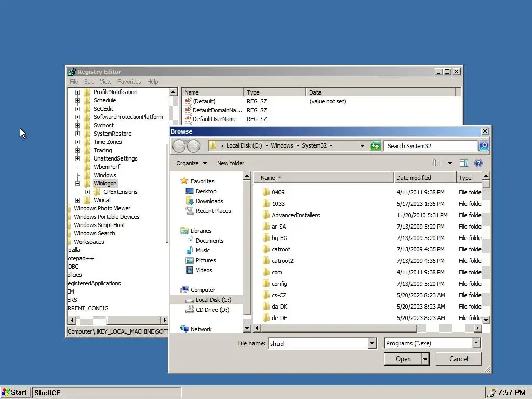
Task: Expand the SystemRestore registry key
Action: click(78, 134)
